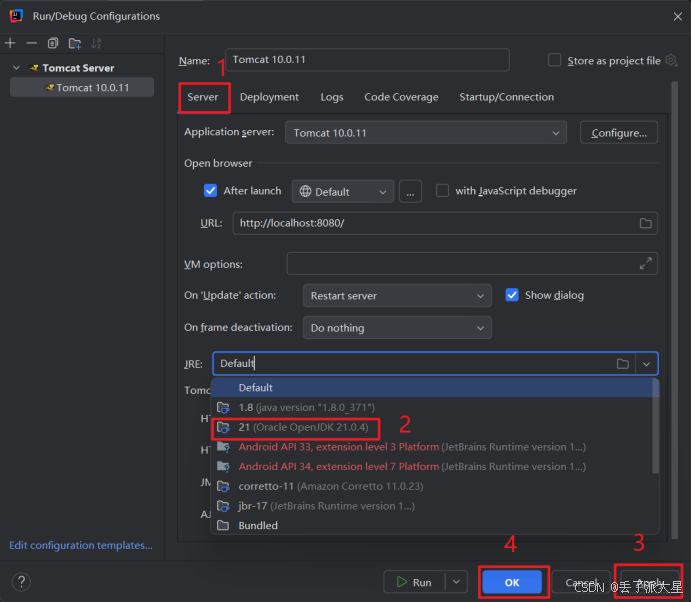The image size is (692, 602).
Task: Click the browser ellipsis button
Action: coord(410,192)
